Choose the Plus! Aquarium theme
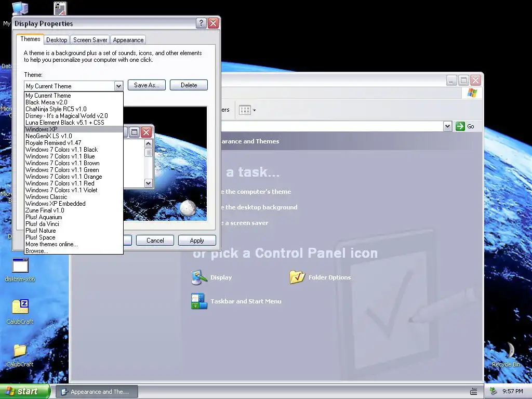 pos(74,217)
